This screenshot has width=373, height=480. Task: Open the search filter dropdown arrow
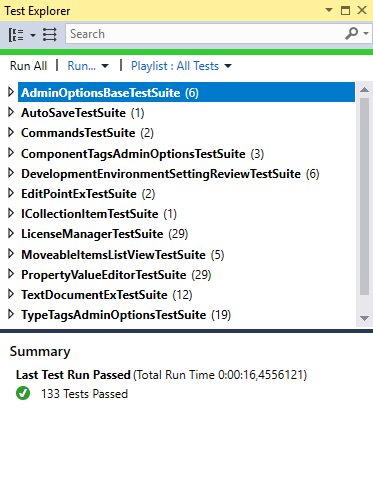point(366,33)
